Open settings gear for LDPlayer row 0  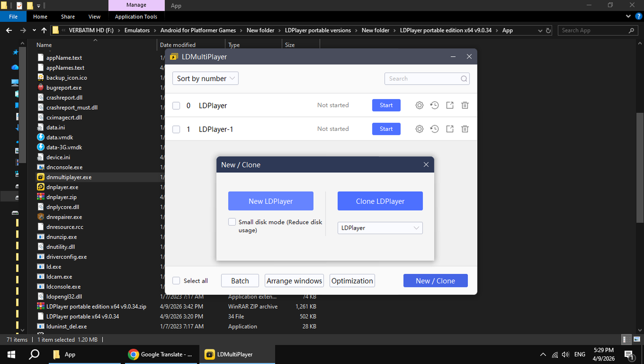(419, 105)
